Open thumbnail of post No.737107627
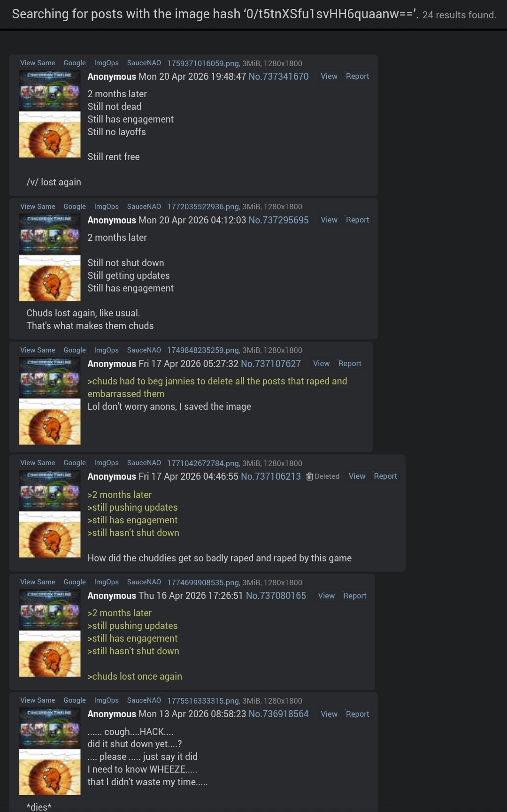 [x=50, y=401]
